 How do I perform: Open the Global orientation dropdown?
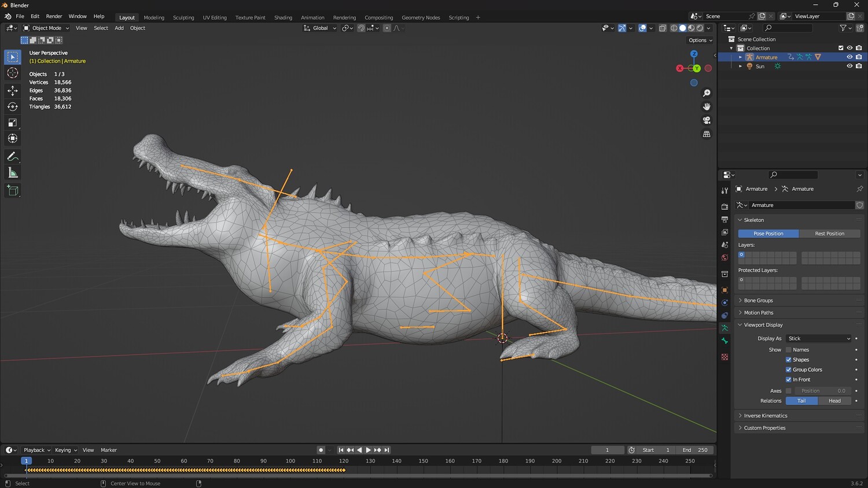coord(320,28)
